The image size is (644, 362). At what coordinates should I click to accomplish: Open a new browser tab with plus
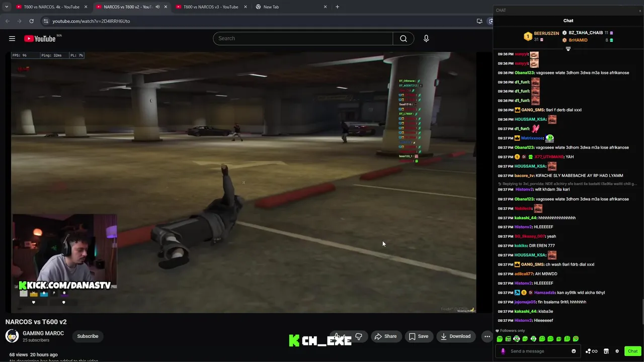pyautogui.click(x=337, y=7)
